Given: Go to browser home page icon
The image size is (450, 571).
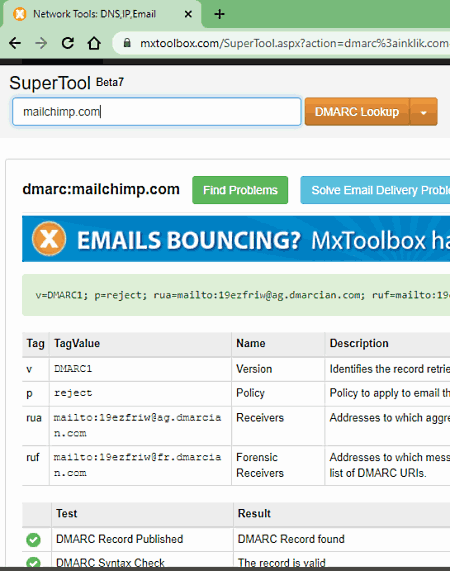Looking at the screenshot, I should pos(94,43).
